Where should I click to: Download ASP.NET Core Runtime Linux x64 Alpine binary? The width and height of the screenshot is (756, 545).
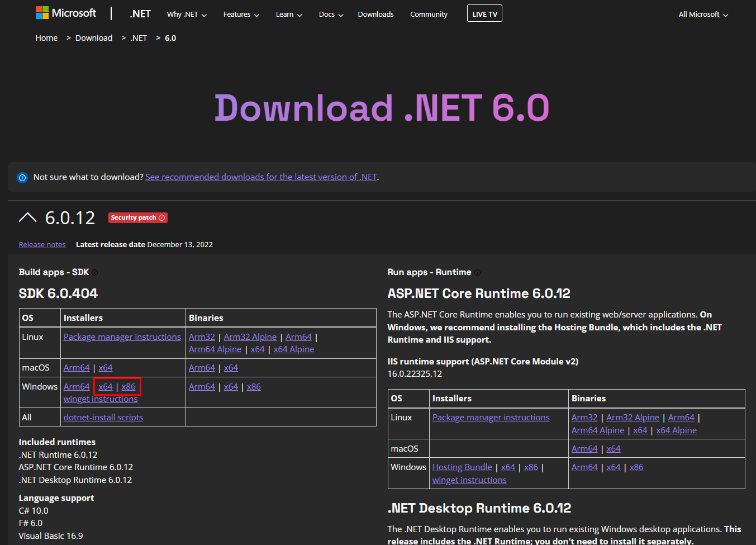click(677, 430)
